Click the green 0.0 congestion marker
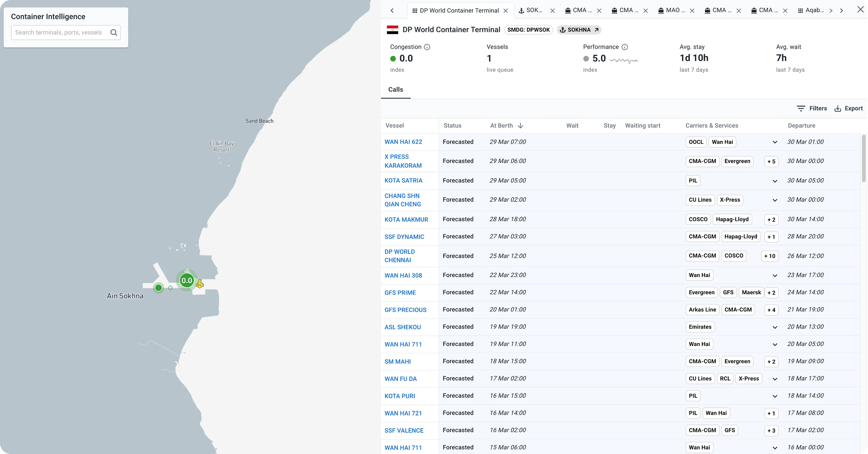Viewport: 868px width, 454px height. [x=187, y=280]
